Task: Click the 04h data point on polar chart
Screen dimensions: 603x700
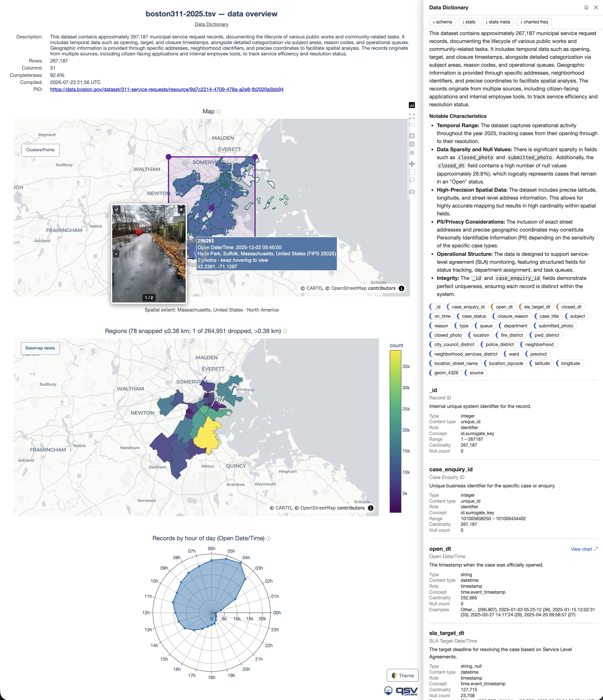Action: [x=241, y=563]
